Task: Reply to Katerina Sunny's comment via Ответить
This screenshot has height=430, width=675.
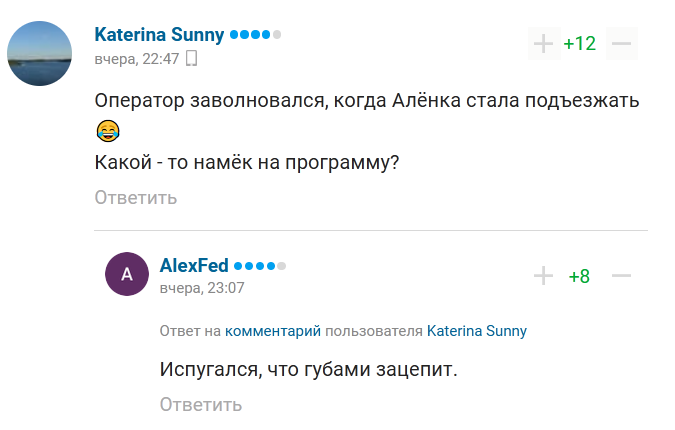Action: coord(136,197)
